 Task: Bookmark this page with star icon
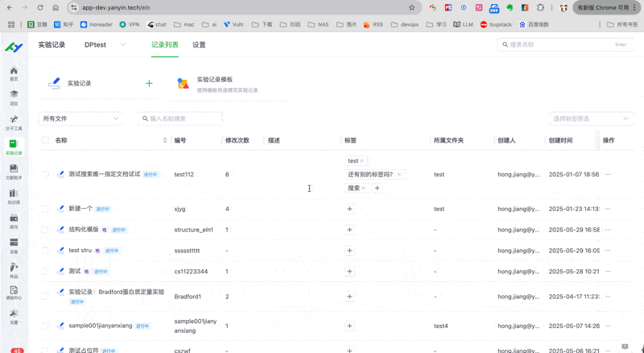[411, 7]
